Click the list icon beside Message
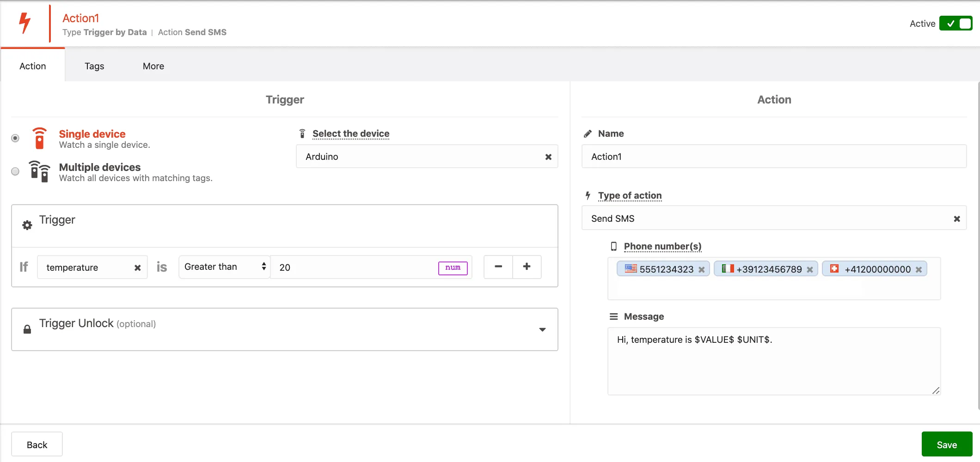Viewport: 980px width, 462px height. coord(613,316)
